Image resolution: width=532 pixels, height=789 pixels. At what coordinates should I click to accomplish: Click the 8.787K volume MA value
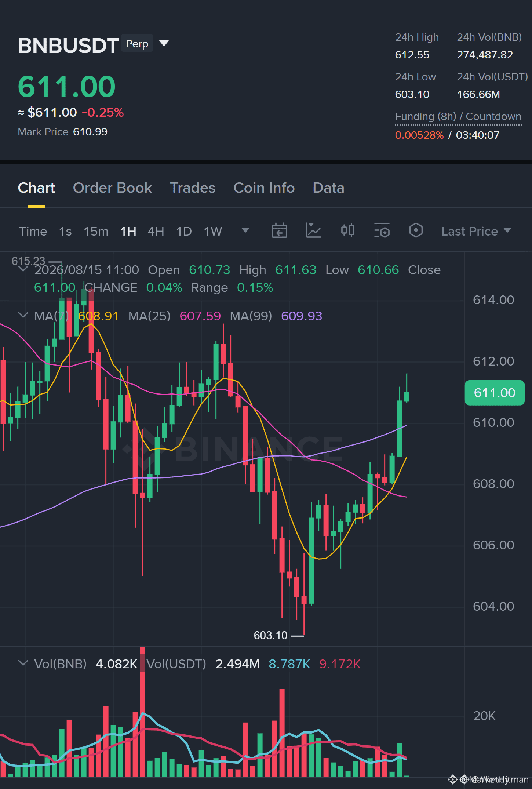click(289, 664)
